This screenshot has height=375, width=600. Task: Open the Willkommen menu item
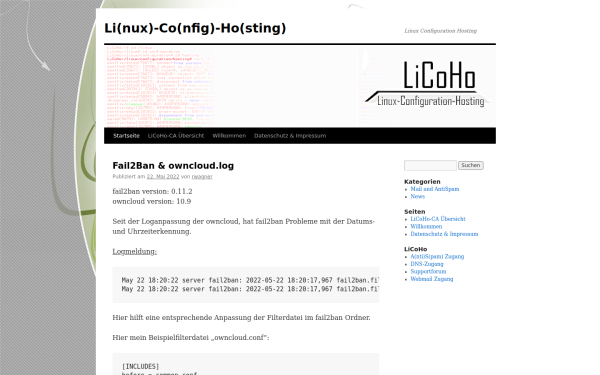pyautogui.click(x=229, y=136)
